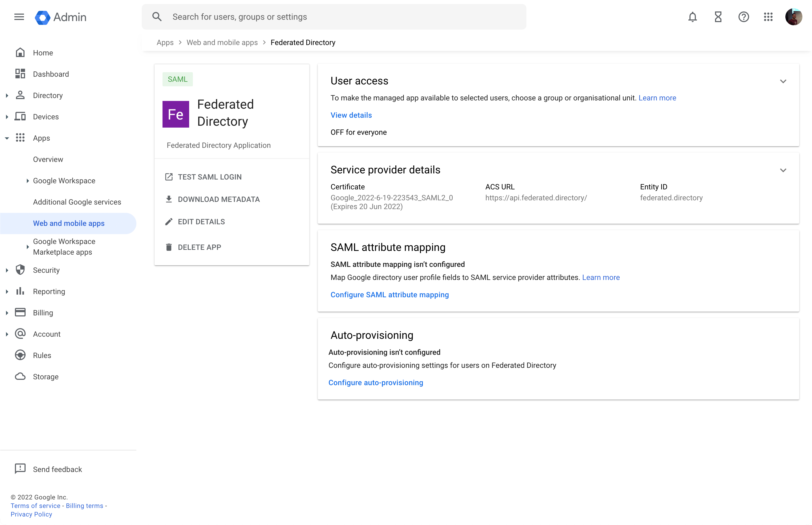Viewport: 812px width, 525px height.
Task: Open the Google apps grid launcher
Action: point(768,17)
